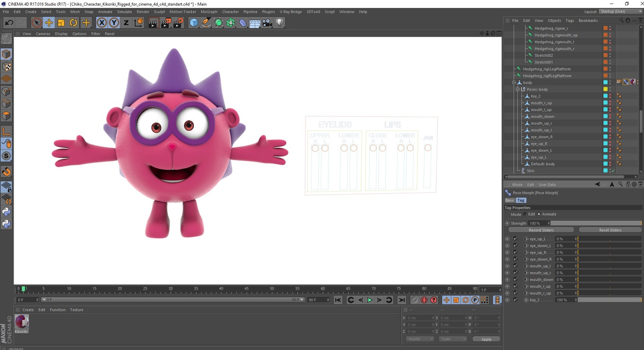Go to end of animation

point(401,300)
